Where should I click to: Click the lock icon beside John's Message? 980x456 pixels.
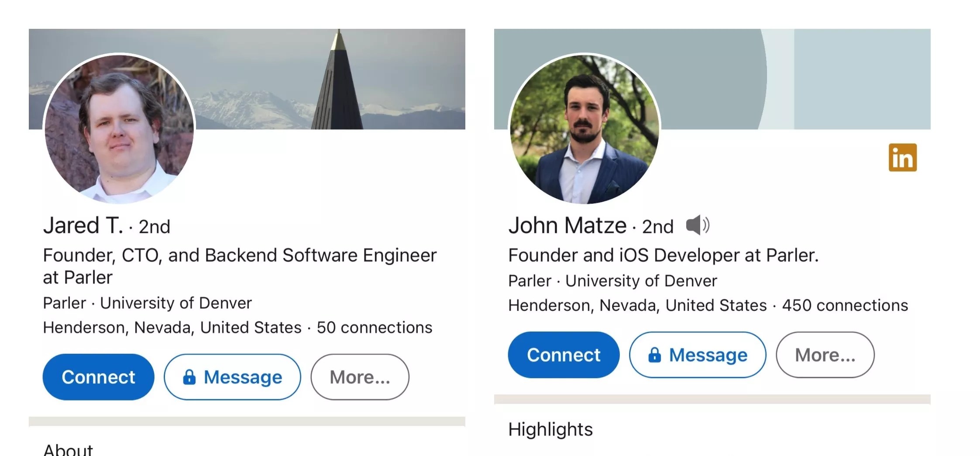click(x=654, y=355)
